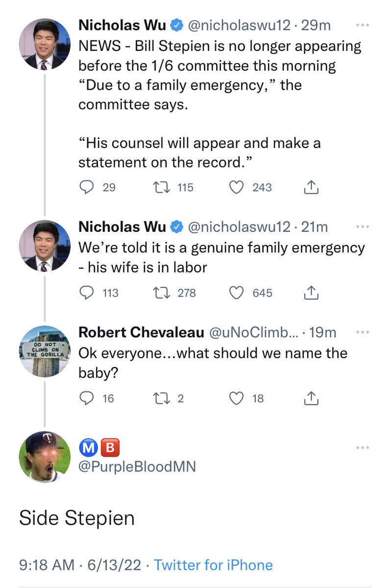Viewport: 390px width, 588px height.
Task: View Robert Chevaleau's gorilla sign avatar
Action: pyautogui.click(x=45, y=351)
